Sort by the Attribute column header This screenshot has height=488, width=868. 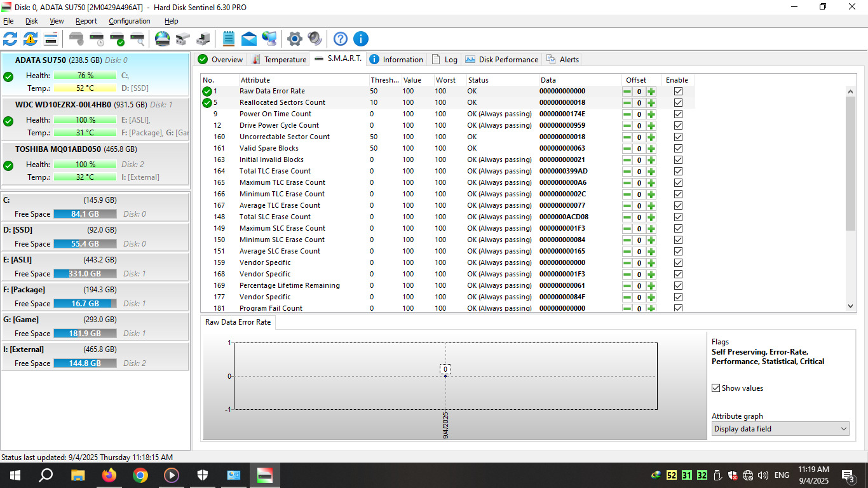[304, 80]
